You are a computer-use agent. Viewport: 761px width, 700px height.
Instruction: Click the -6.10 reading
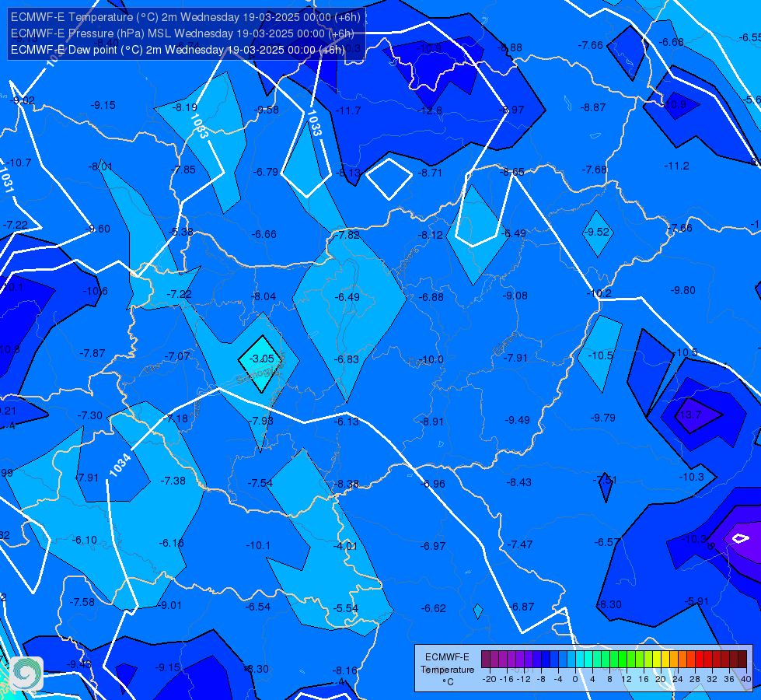click(x=85, y=540)
